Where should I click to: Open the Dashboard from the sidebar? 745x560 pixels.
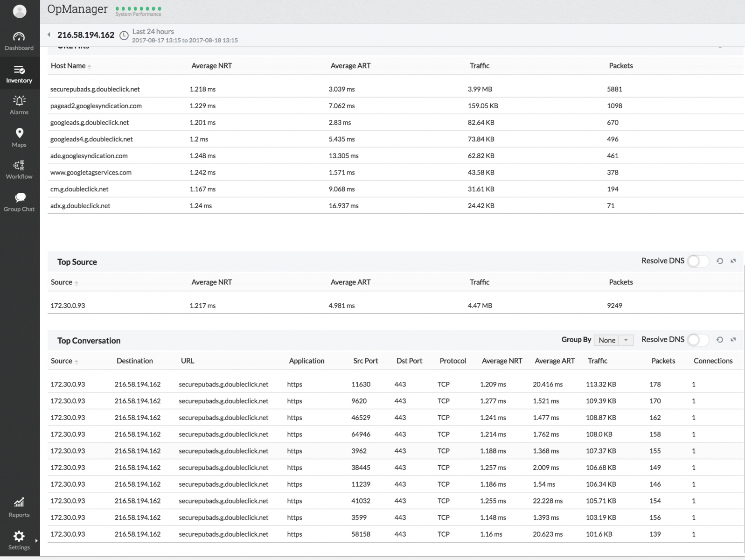coord(19,41)
